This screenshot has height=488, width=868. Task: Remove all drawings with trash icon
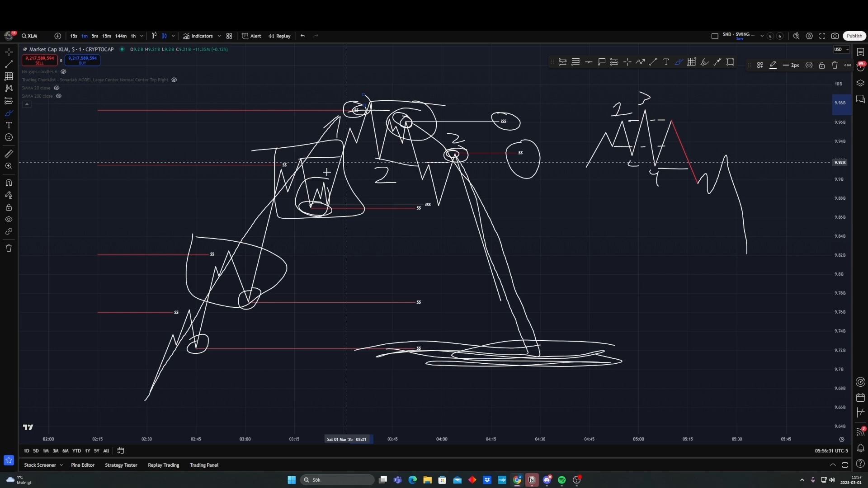[x=9, y=248]
